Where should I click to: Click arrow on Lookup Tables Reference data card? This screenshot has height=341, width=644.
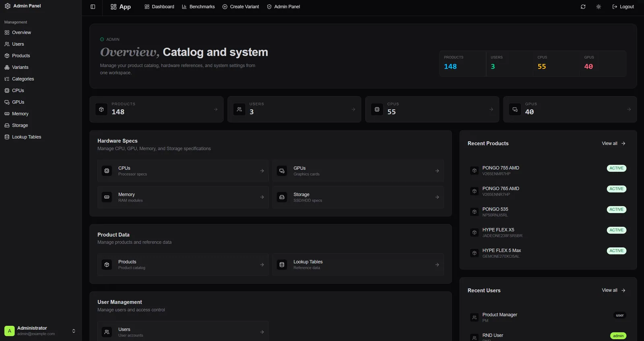pos(437,265)
